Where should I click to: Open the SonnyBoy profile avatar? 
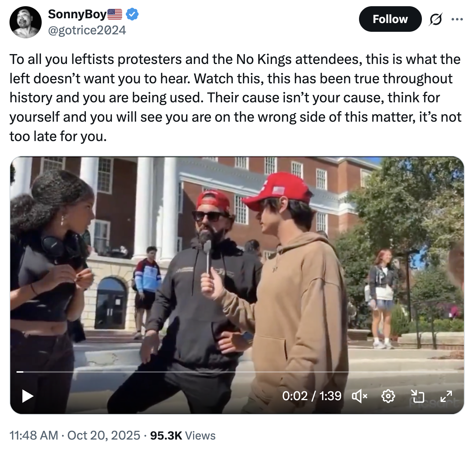(25, 22)
